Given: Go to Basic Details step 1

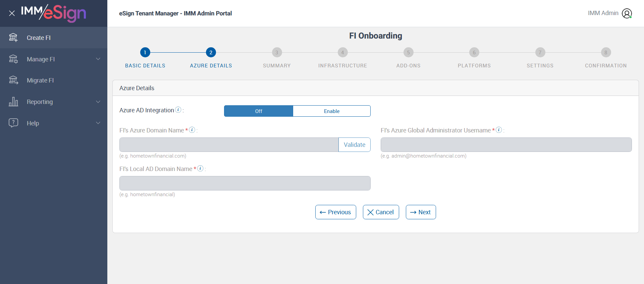Looking at the screenshot, I should pos(145,53).
